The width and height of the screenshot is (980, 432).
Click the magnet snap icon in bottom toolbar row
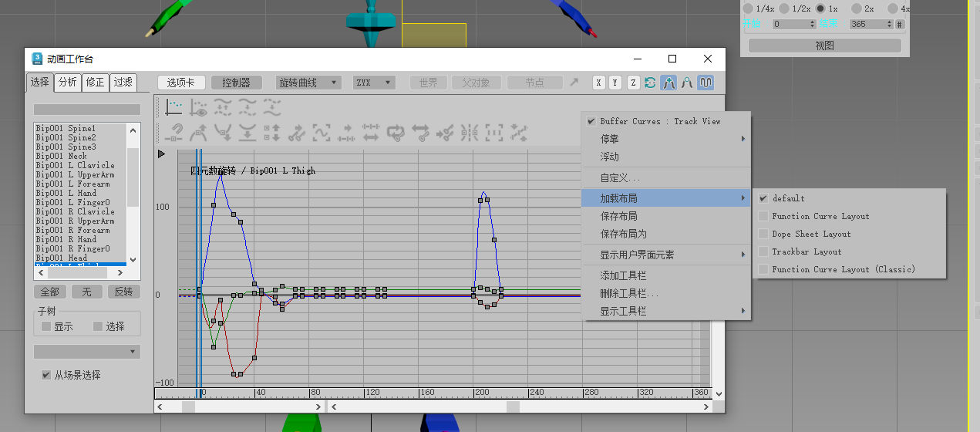pos(175,133)
